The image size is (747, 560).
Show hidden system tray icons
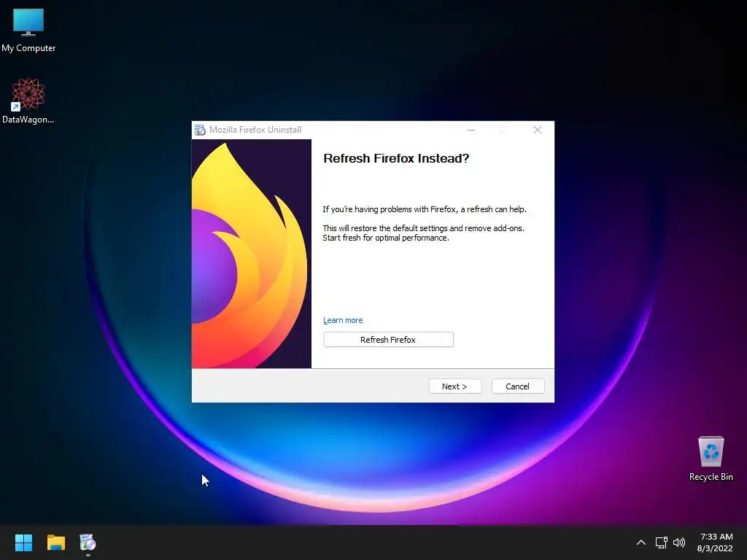(x=641, y=542)
